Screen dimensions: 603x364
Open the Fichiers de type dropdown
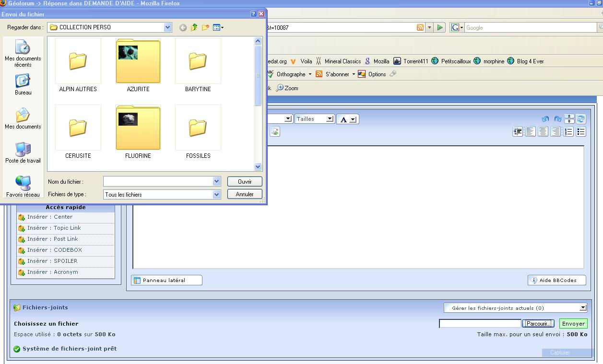click(216, 194)
